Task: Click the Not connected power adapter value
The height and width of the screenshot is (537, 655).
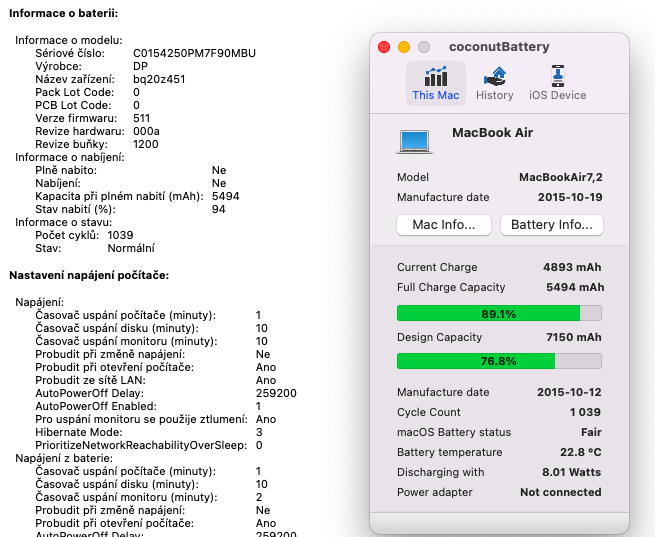Action: pos(561,492)
